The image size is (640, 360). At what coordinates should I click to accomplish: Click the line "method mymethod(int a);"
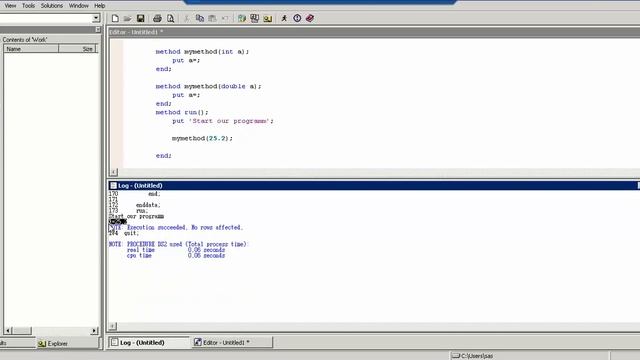(x=202, y=52)
